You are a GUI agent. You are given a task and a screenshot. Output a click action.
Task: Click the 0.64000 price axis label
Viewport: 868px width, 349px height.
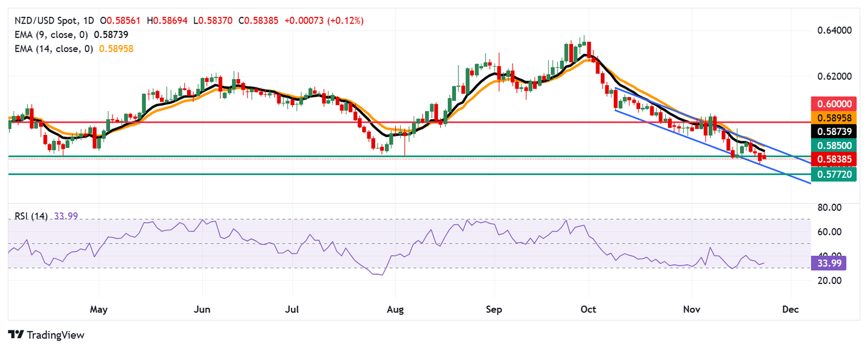(834, 30)
